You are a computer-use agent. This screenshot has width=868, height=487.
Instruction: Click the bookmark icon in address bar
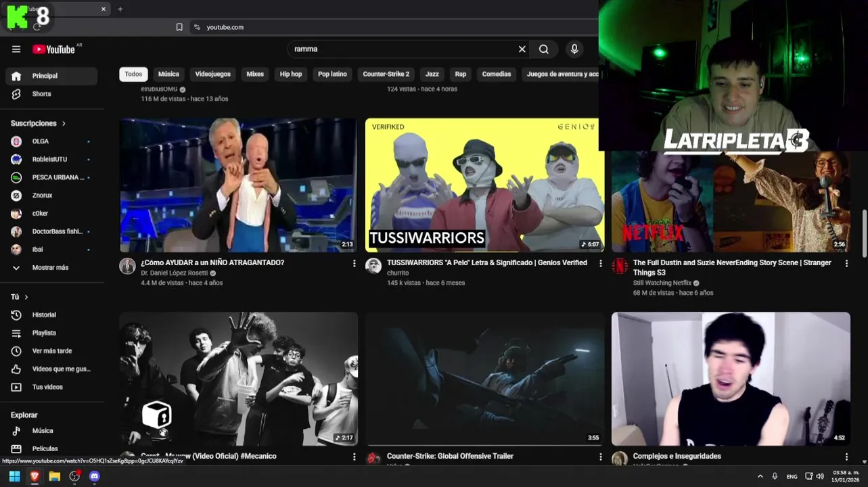(179, 27)
